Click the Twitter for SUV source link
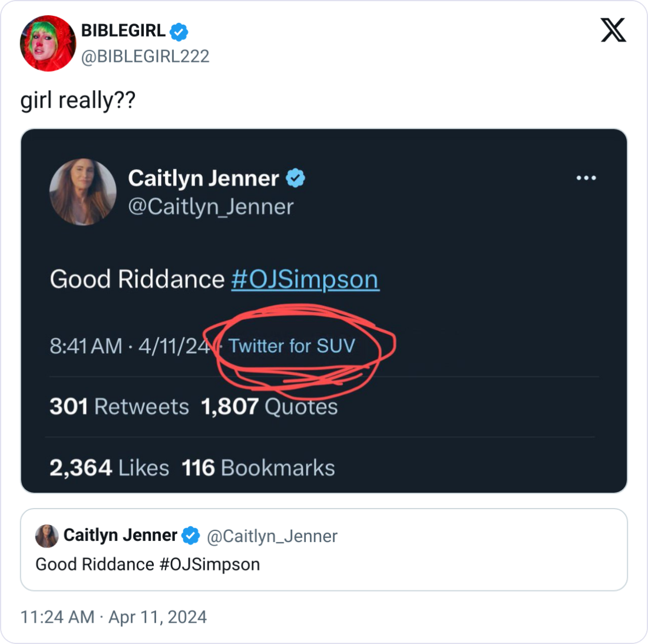The height and width of the screenshot is (644, 648). [291, 346]
